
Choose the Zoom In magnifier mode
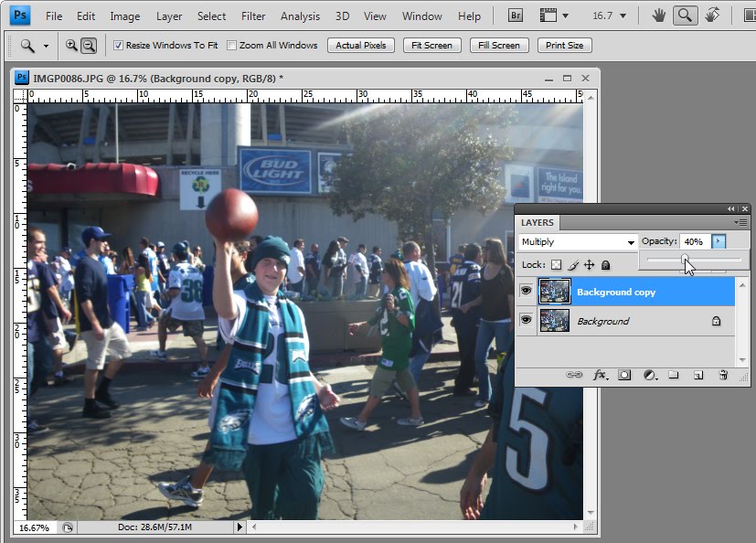coord(71,46)
